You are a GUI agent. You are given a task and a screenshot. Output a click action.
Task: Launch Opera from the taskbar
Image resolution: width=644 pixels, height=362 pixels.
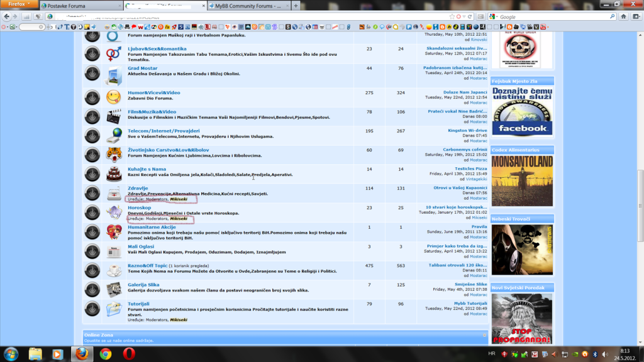coord(129,354)
